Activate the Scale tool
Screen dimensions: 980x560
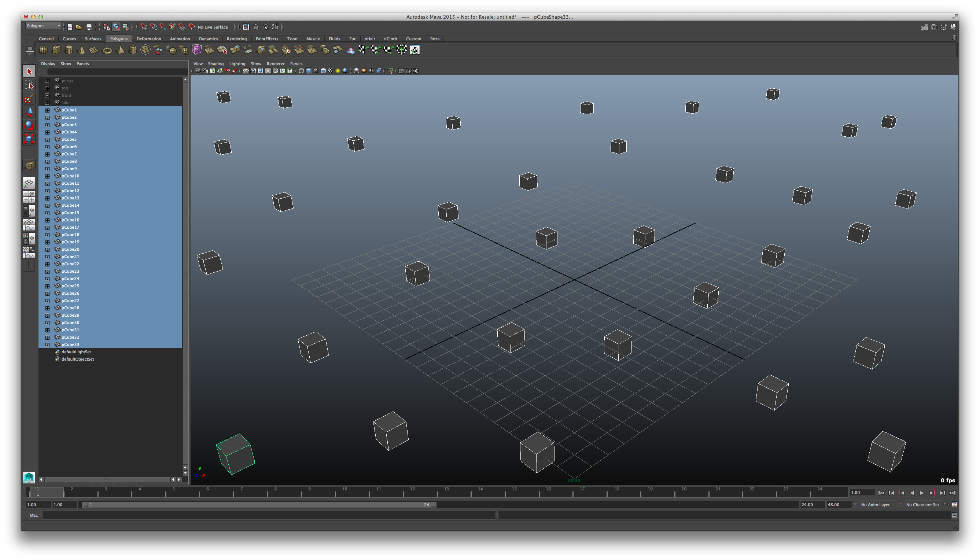[29, 139]
